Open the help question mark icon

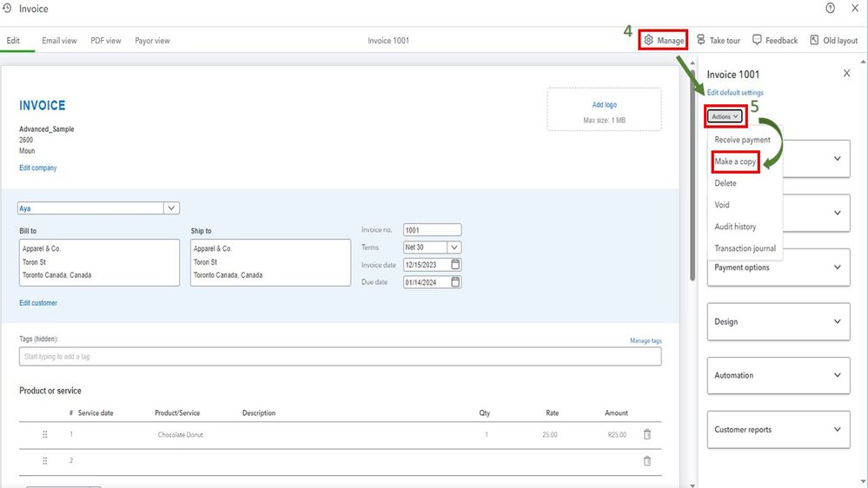[x=830, y=9]
